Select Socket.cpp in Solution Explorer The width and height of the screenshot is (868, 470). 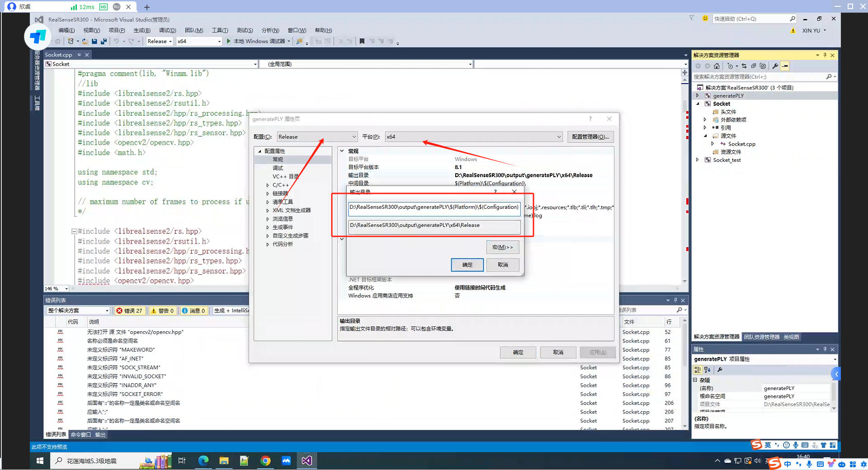(741, 144)
